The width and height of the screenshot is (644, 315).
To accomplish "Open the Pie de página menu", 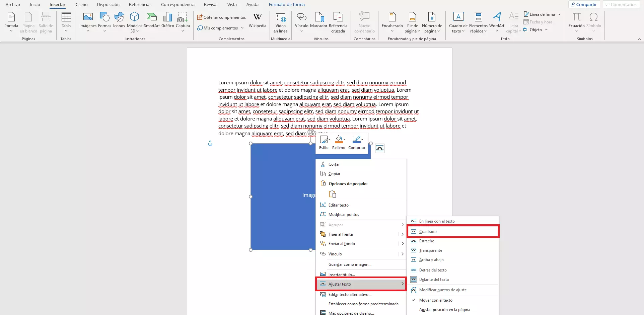I will (412, 22).
